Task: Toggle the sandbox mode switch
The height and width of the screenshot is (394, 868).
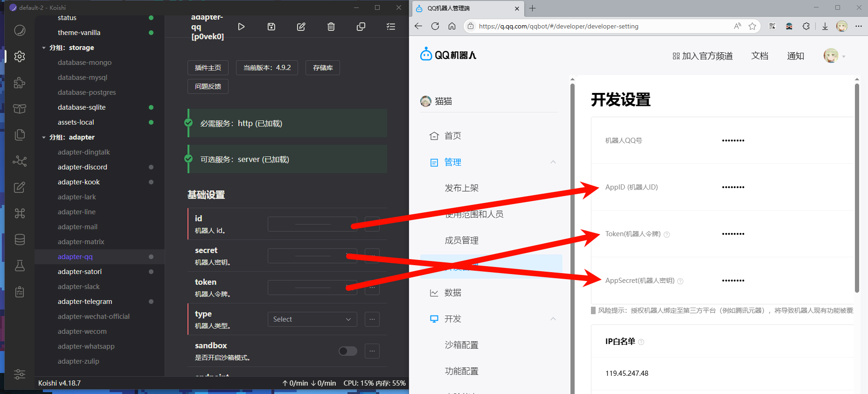Action: click(x=348, y=351)
